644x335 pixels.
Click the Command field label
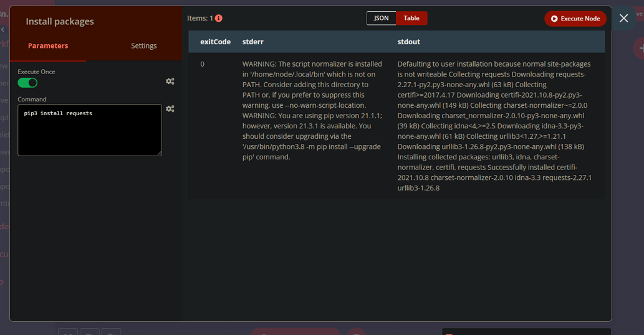32,99
